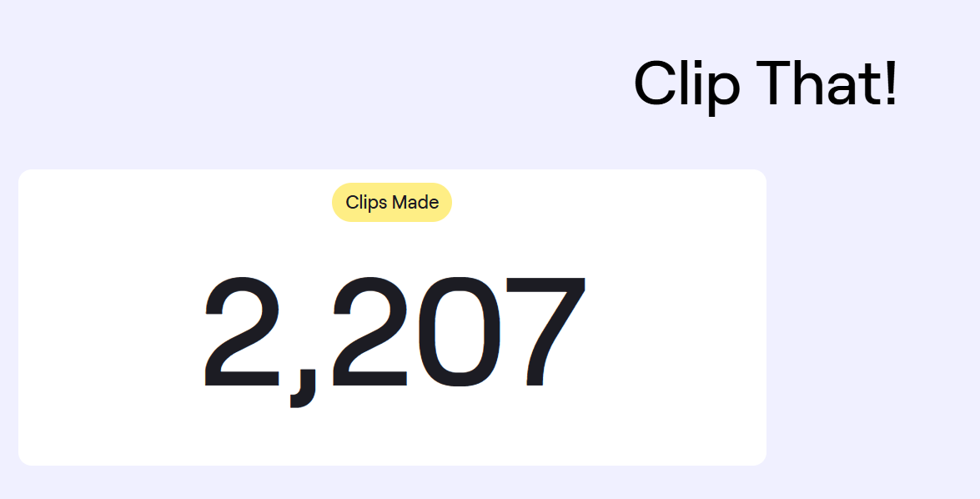Click the exclamation mark in title
Viewport: 980px width, 499px height.
pos(892,83)
